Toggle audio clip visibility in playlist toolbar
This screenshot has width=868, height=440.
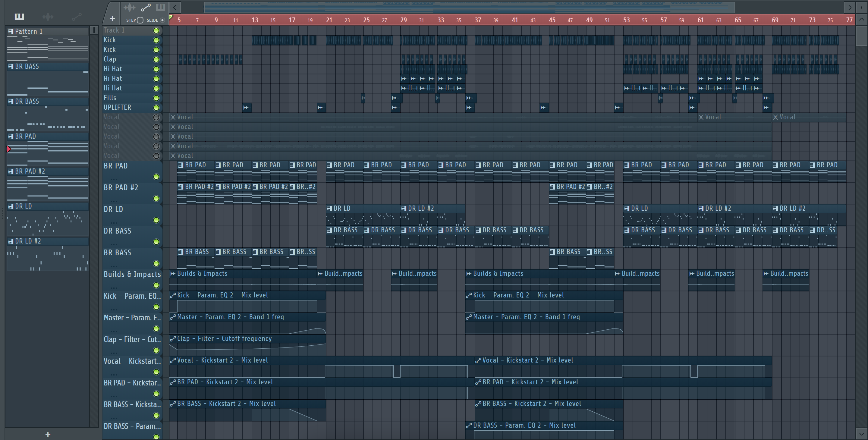[x=129, y=8]
